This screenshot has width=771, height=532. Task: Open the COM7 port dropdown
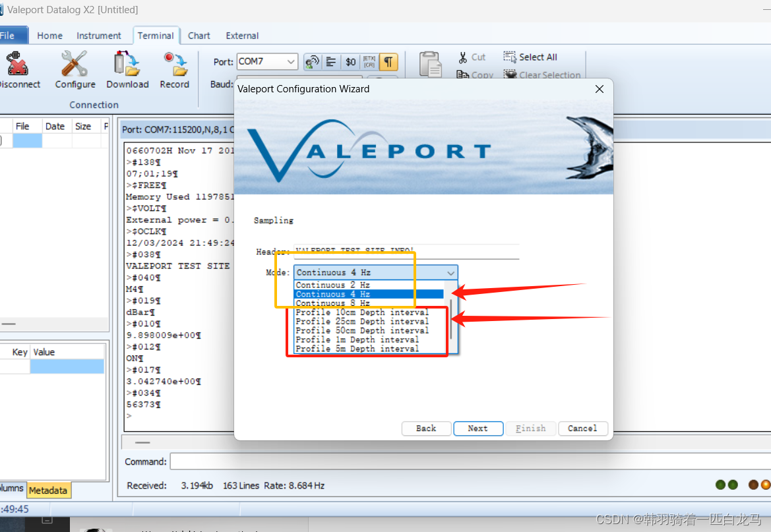[291, 62]
